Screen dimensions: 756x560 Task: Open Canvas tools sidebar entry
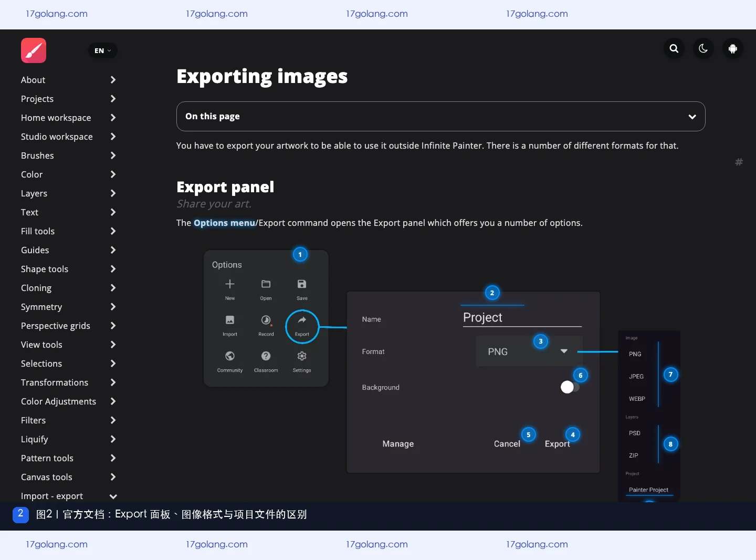tap(47, 477)
